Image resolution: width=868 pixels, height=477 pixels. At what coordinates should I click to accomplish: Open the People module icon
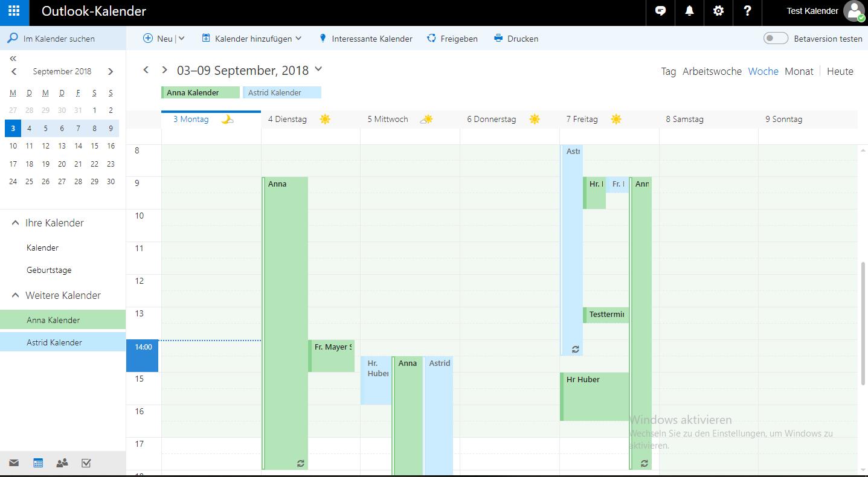click(x=62, y=463)
